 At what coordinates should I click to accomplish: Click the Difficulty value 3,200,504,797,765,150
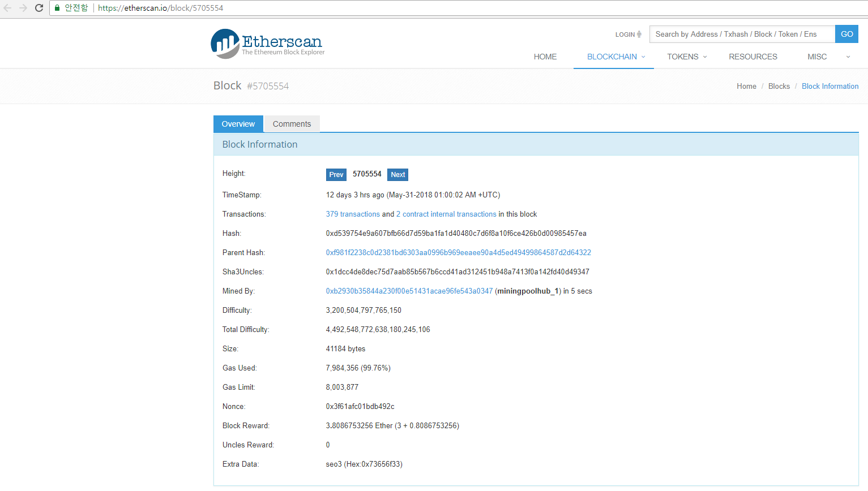pos(364,311)
